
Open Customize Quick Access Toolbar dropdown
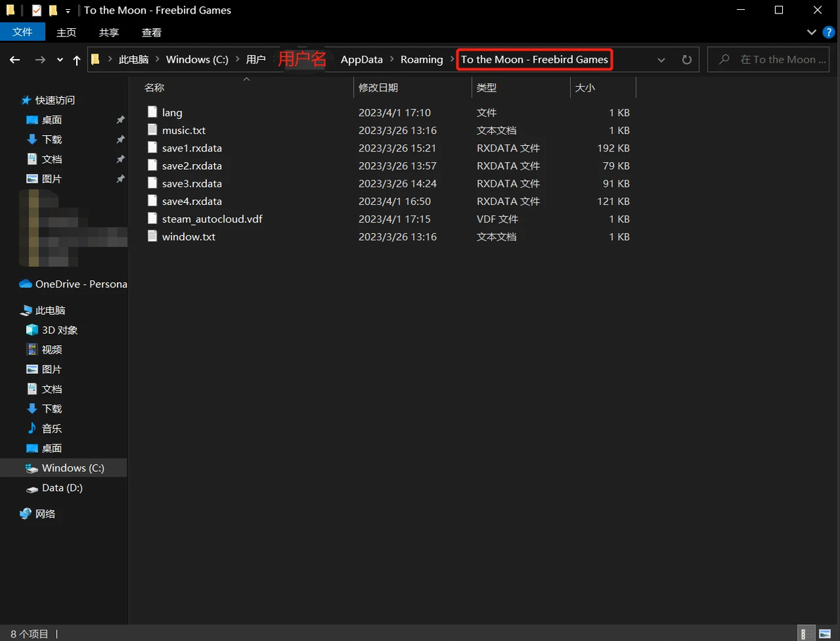tap(68, 11)
